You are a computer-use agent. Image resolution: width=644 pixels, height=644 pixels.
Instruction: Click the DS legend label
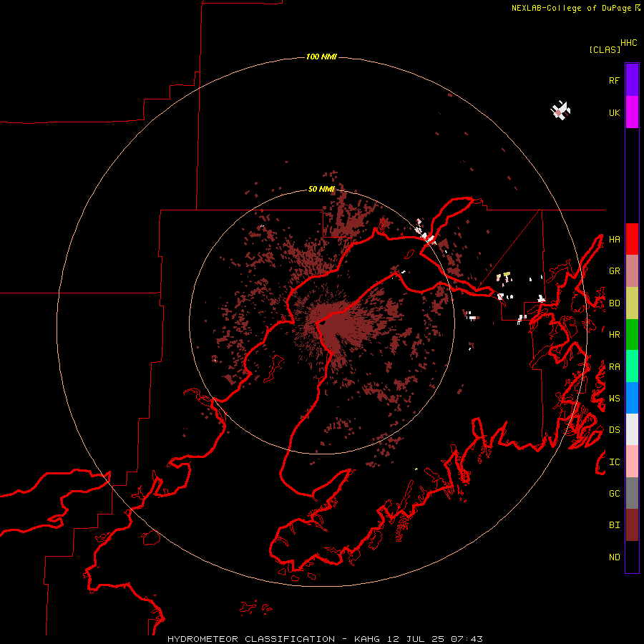tap(614, 430)
